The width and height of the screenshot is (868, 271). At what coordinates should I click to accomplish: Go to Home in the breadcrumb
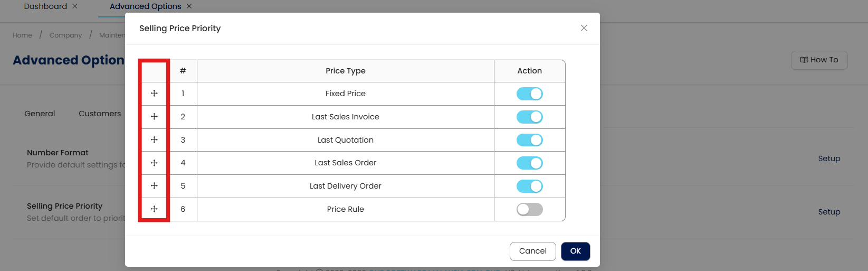click(22, 35)
